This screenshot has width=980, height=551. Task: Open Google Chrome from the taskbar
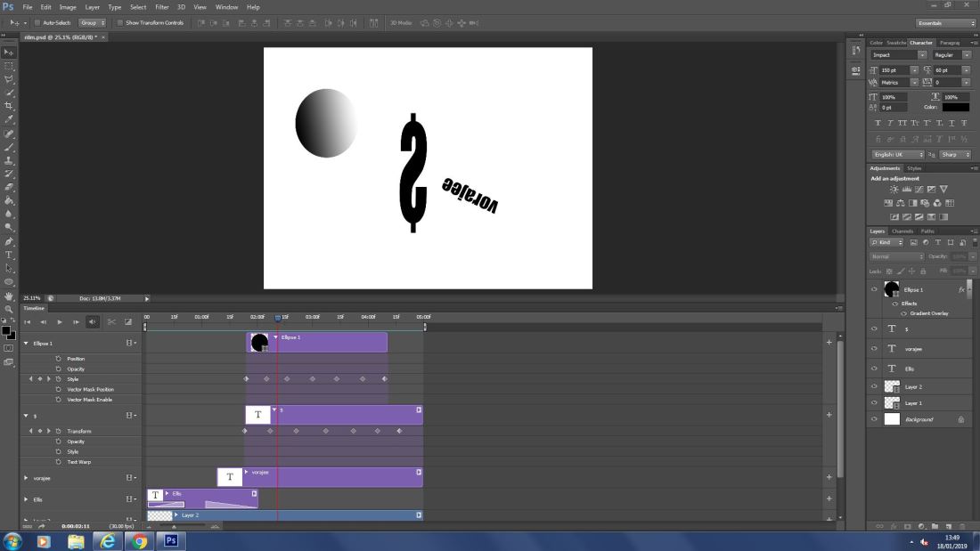pos(139,540)
